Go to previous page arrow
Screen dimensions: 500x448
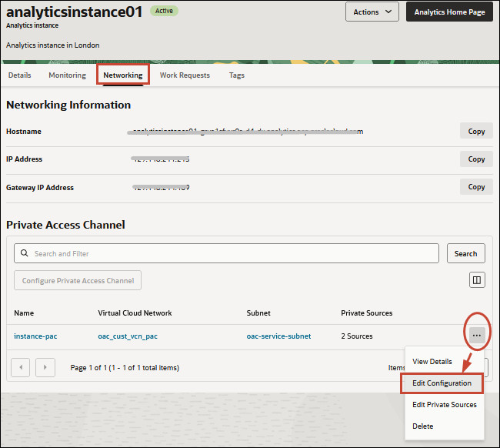point(20,367)
